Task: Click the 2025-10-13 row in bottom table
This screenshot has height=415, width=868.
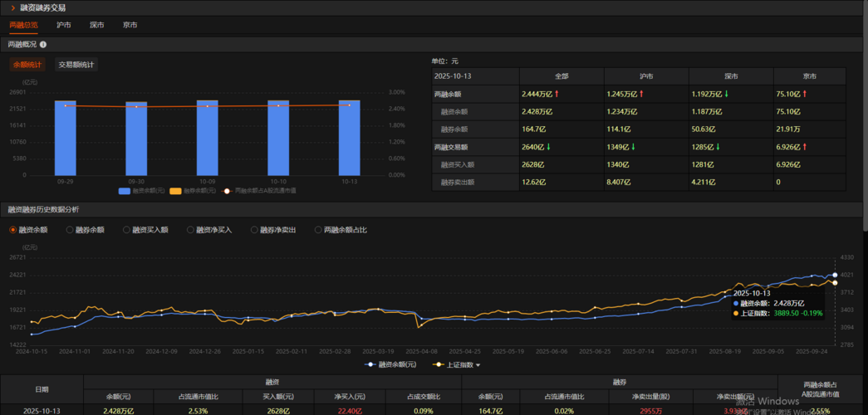Action: (42, 410)
